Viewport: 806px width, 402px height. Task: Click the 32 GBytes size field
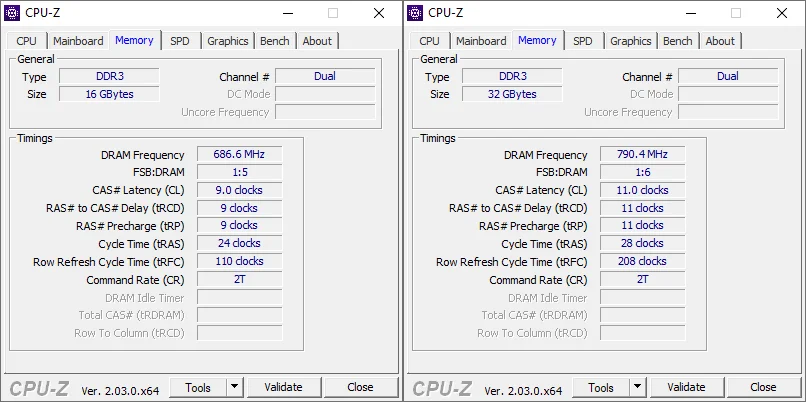coord(512,94)
